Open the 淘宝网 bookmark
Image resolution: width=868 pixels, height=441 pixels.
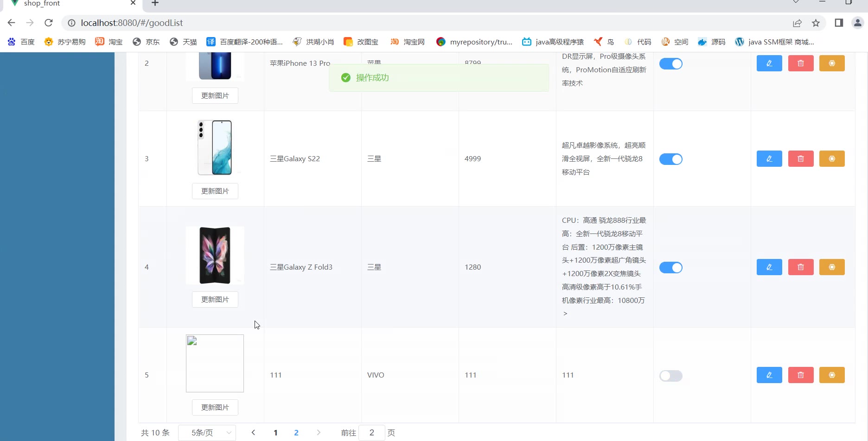pyautogui.click(x=408, y=42)
